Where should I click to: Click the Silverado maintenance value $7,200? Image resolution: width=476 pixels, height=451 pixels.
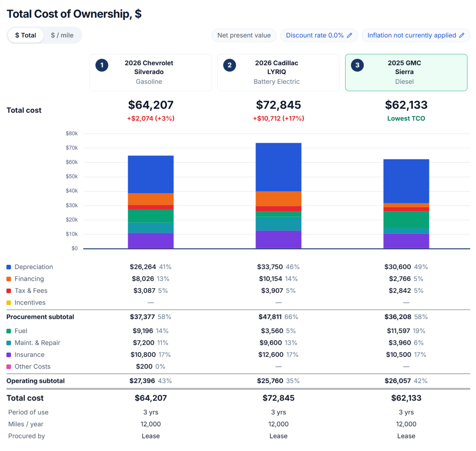(144, 343)
